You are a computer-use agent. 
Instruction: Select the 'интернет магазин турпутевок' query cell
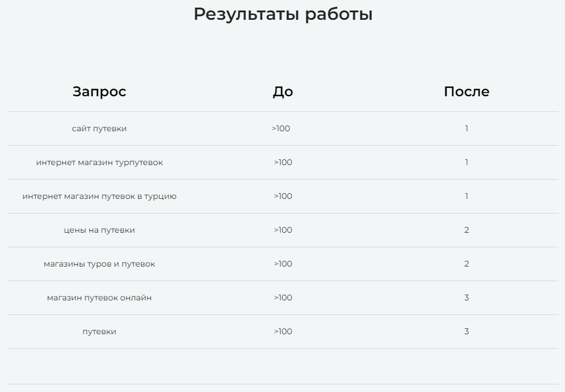tap(99, 162)
